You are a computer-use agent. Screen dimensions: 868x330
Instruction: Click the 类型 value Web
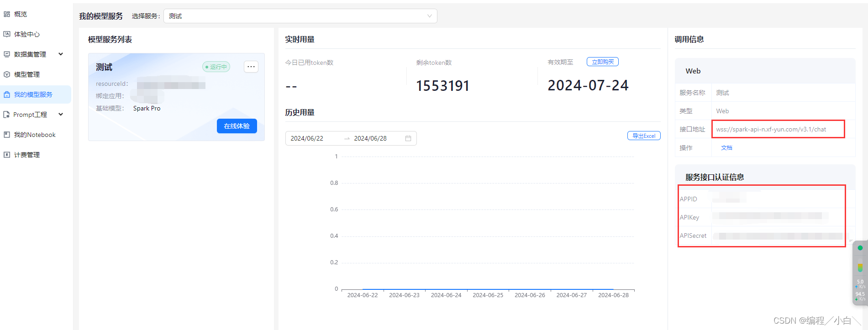[x=722, y=111]
